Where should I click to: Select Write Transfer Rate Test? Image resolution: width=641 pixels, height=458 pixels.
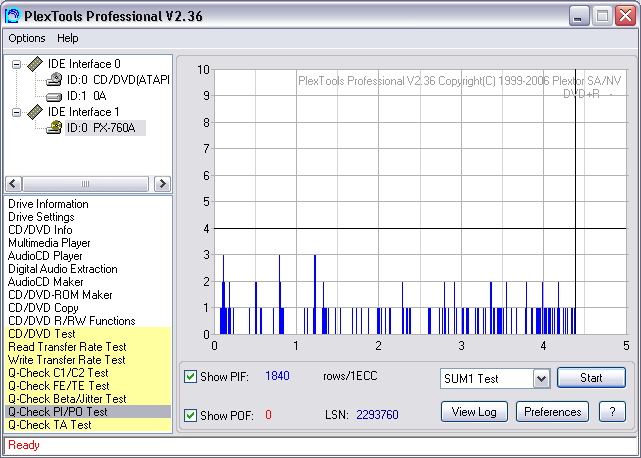(88, 360)
